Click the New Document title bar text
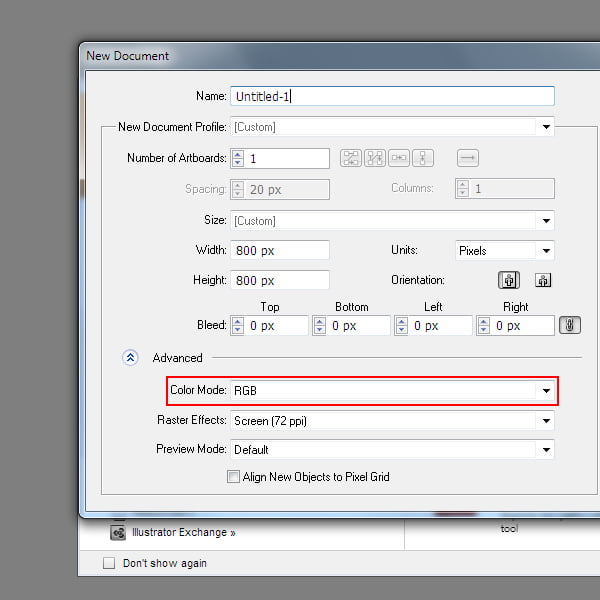Viewport: 600px width, 600px height. [x=127, y=56]
